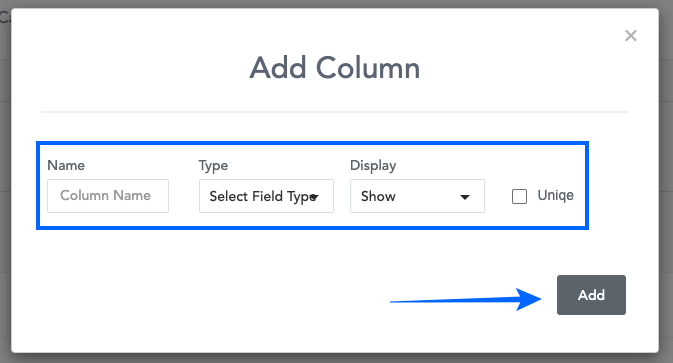Image resolution: width=673 pixels, height=363 pixels.
Task: Open the Select Field Type dropdown
Action: [x=266, y=196]
